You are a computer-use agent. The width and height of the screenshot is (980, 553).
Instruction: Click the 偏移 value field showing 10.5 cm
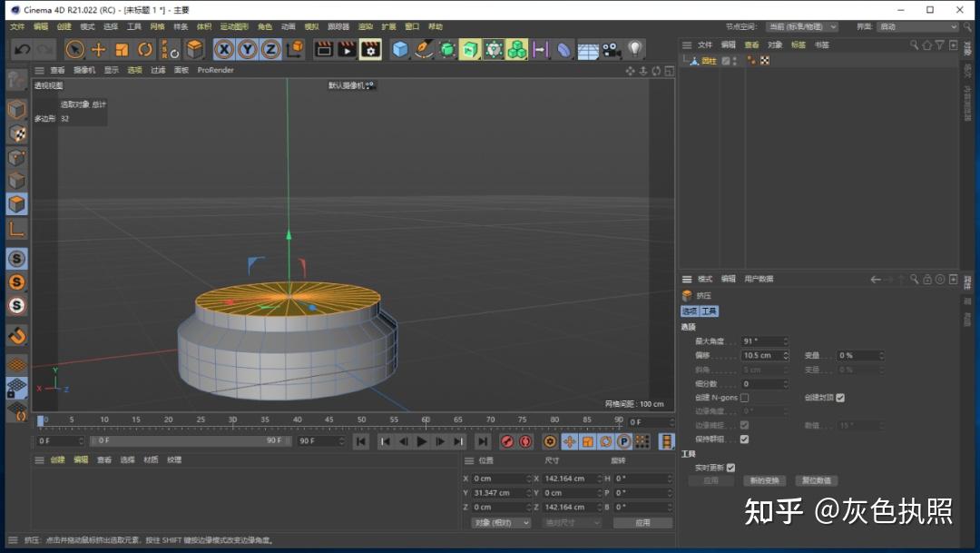tap(760, 356)
